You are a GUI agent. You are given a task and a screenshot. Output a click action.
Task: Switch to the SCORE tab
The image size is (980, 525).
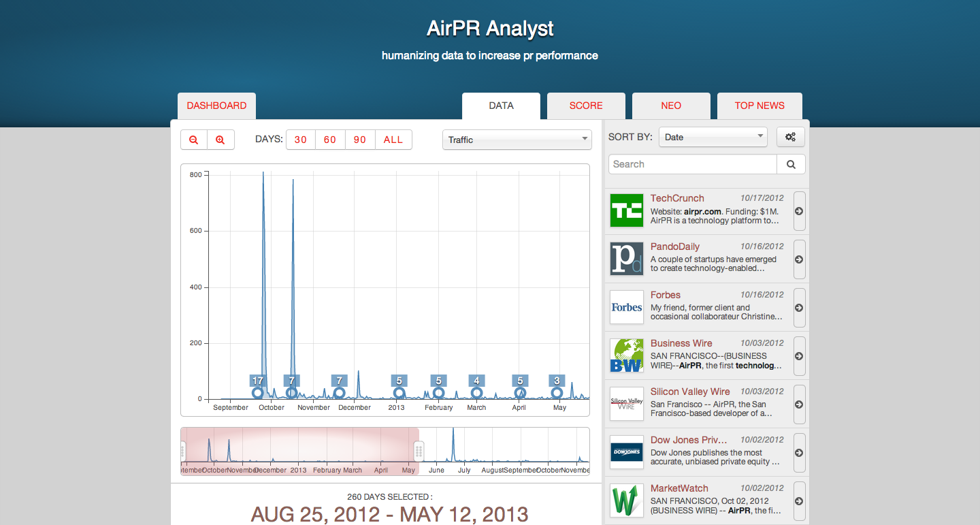[x=586, y=106]
